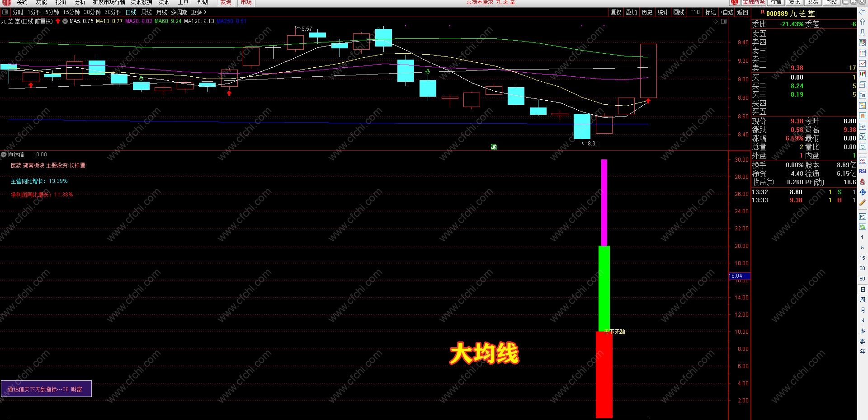Click the indicator wave line icon in sidebar
Screen dimensions: 868x420
pos(862,161)
